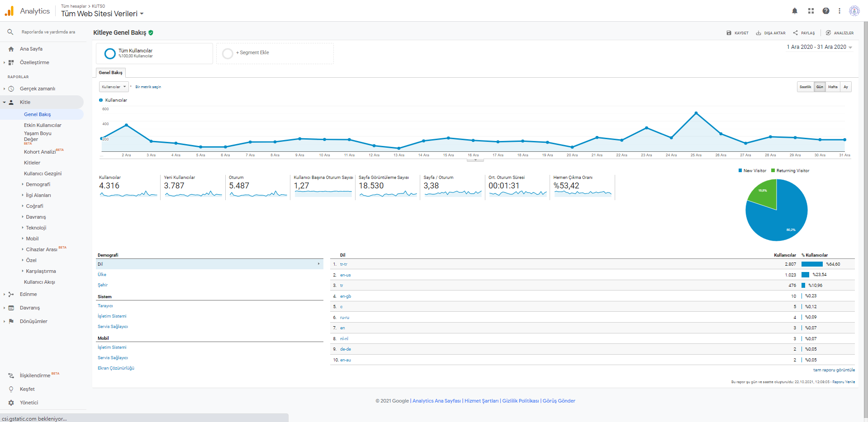The image size is (868, 422).
Task: Click the Gerçek zamanlı clock icon
Action: click(11, 89)
